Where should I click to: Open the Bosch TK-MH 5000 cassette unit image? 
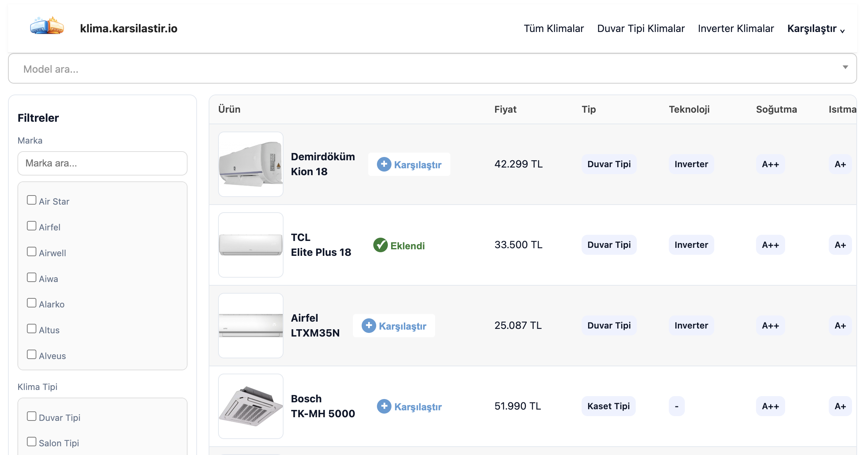pos(250,406)
